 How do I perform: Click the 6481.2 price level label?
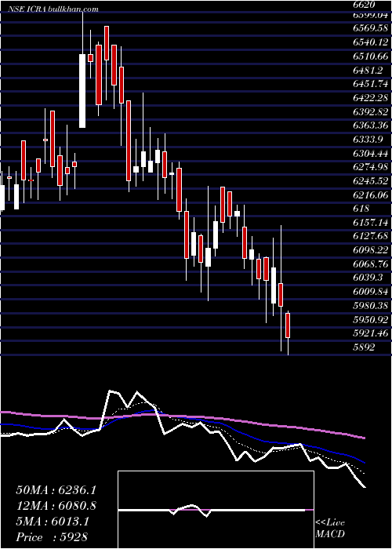368,70
